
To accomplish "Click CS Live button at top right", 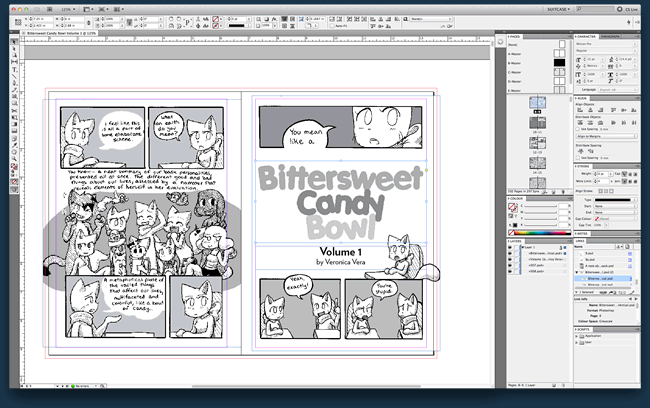I will point(628,9).
